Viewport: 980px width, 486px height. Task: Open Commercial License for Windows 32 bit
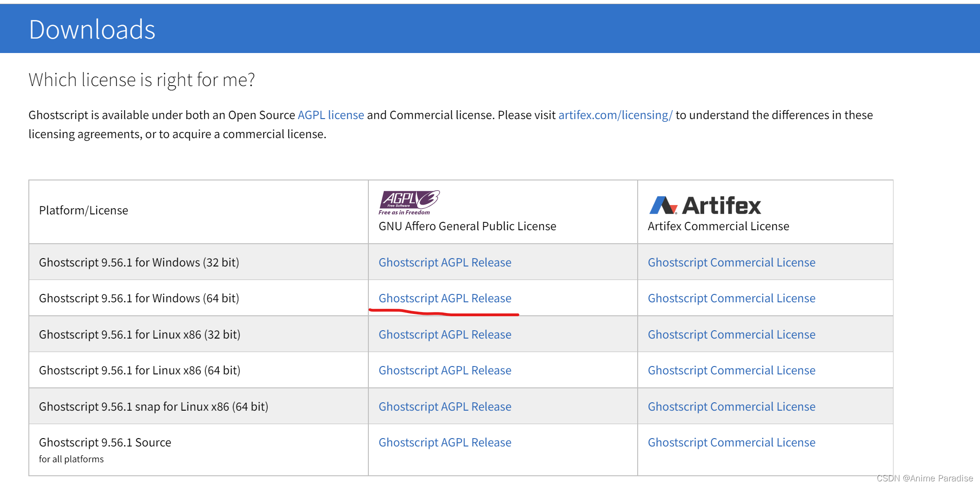(x=732, y=262)
